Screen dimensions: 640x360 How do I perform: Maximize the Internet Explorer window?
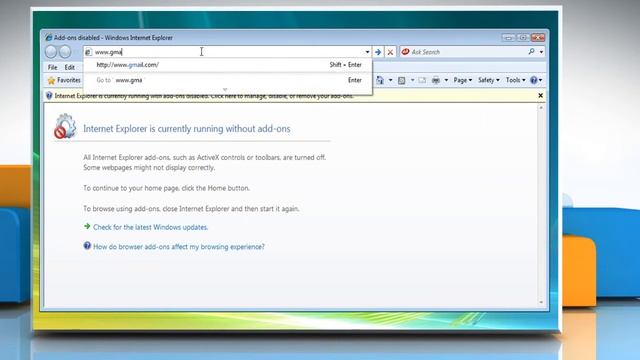[x=523, y=38]
